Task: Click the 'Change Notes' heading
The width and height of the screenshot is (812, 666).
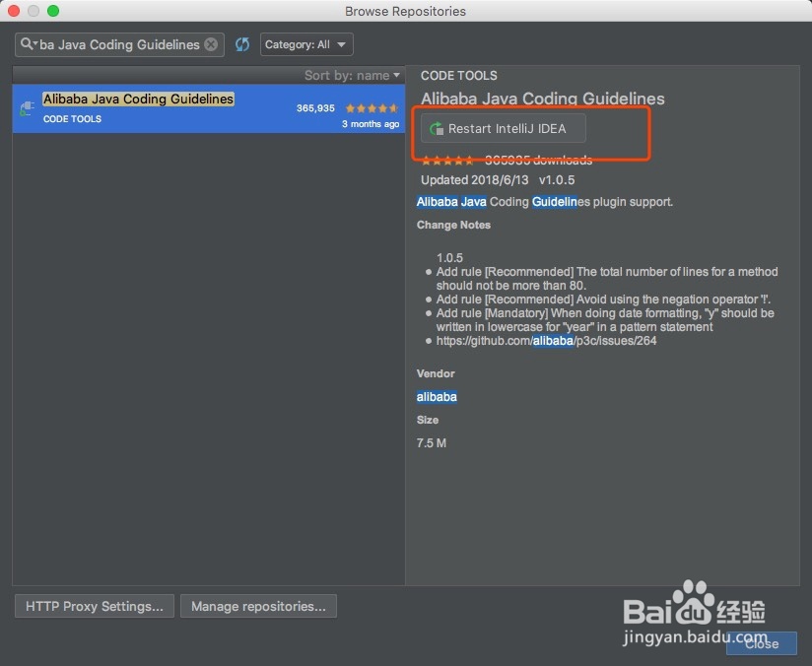Action: pyautogui.click(x=453, y=225)
